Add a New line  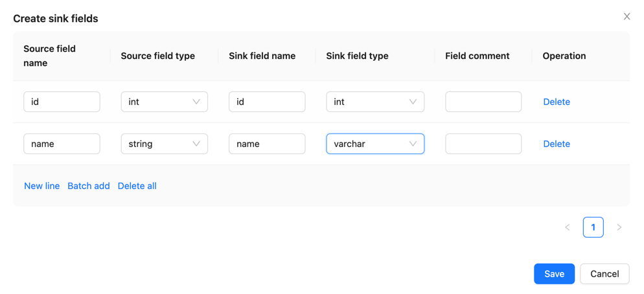pyautogui.click(x=41, y=186)
